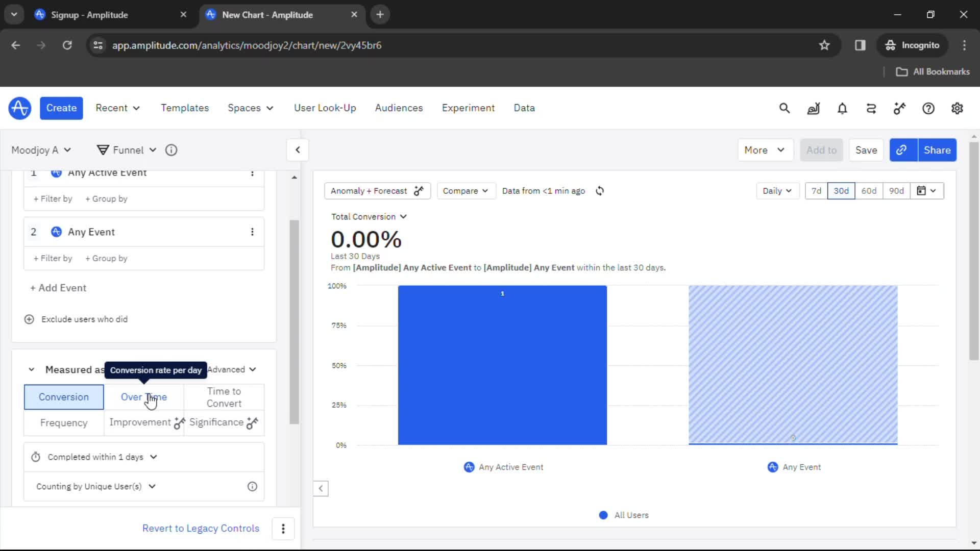Select the 60d time range tab
The image size is (980, 551).
click(x=869, y=191)
